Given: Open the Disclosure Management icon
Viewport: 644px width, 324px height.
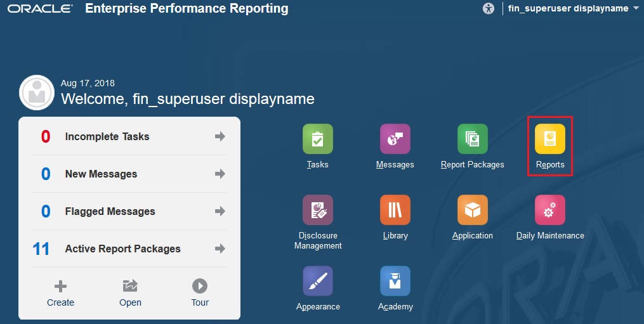Looking at the screenshot, I should coord(317,210).
